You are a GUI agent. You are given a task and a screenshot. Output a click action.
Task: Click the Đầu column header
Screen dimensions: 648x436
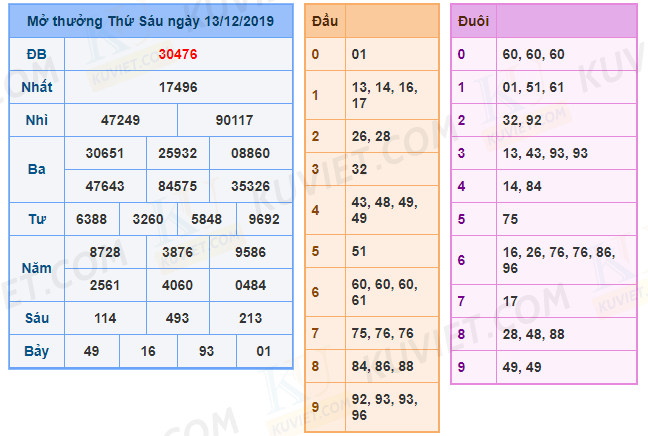(324, 20)
